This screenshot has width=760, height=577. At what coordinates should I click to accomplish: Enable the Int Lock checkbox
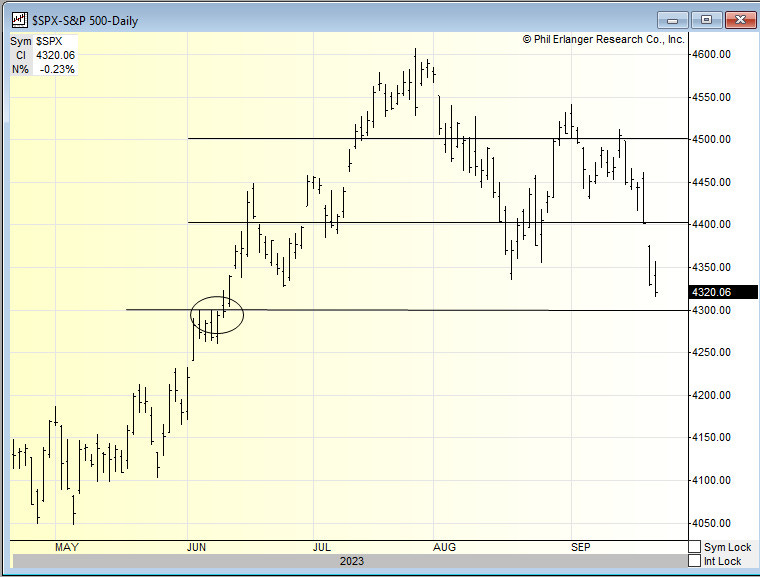coord(695,561)
